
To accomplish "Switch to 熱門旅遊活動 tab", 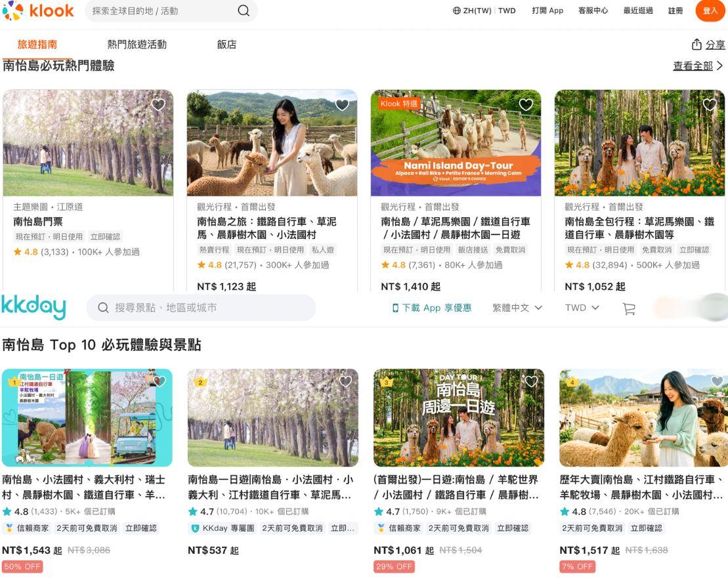I will click(137, 45).
